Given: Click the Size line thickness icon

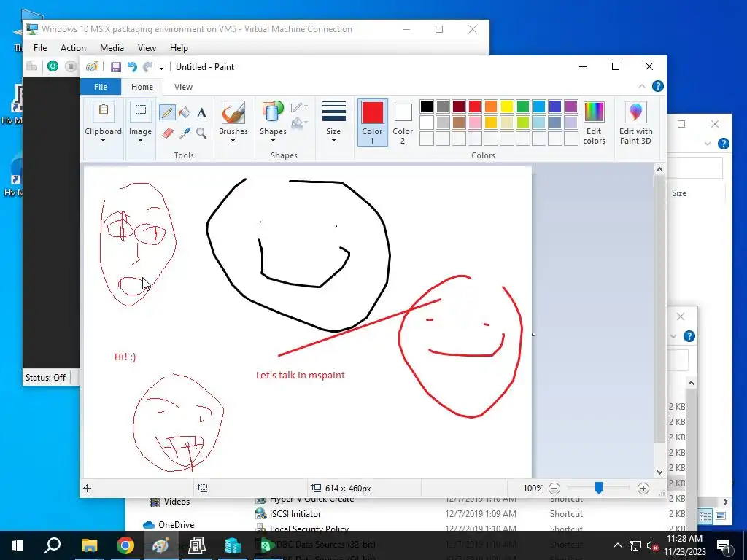Looking at the screenshot, I should pyautogui.click(x=333, y=112).
